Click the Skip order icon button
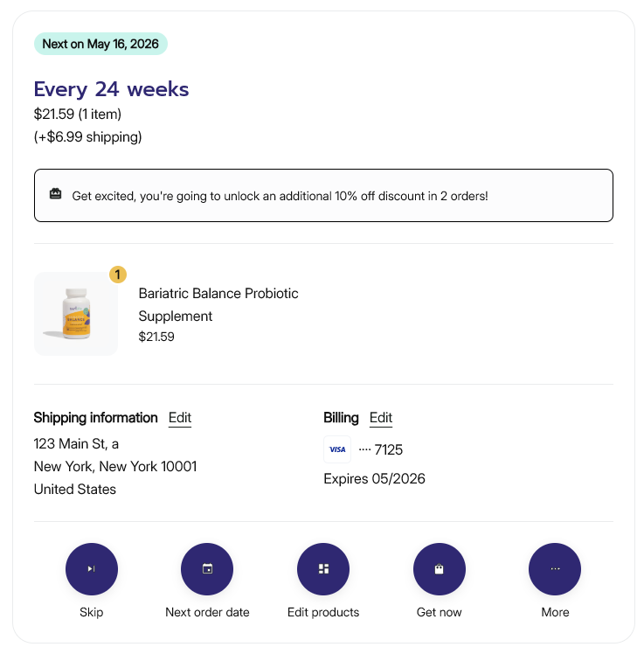644x647 pixels. tap(92, 569)
